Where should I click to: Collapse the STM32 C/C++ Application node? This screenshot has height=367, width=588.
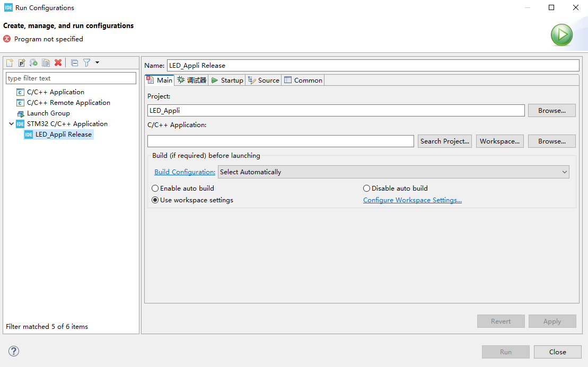pyautogui.click(x=11, y=124)
